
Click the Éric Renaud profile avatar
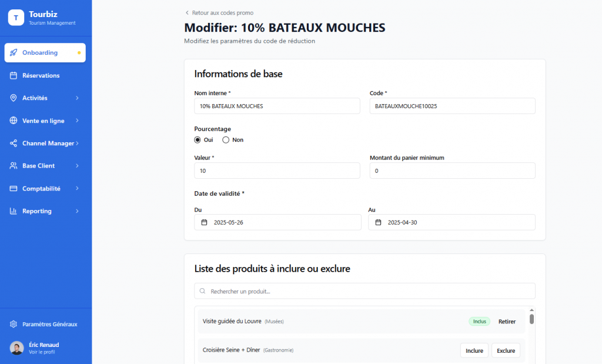click(x=16, y=348)
